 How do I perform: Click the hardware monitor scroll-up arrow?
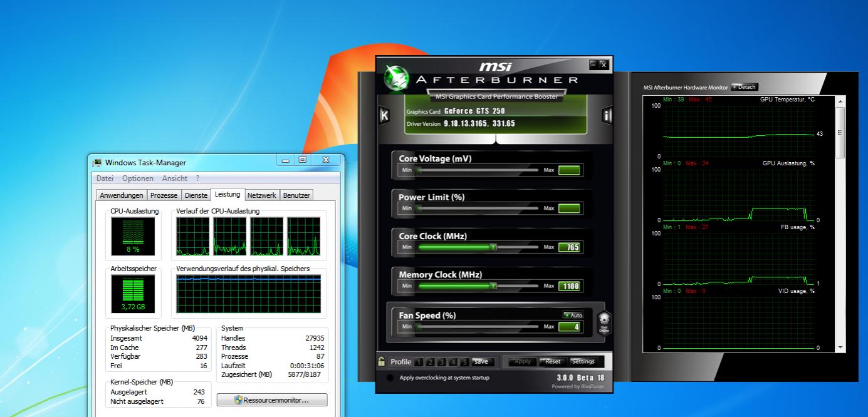coord(840,101)
